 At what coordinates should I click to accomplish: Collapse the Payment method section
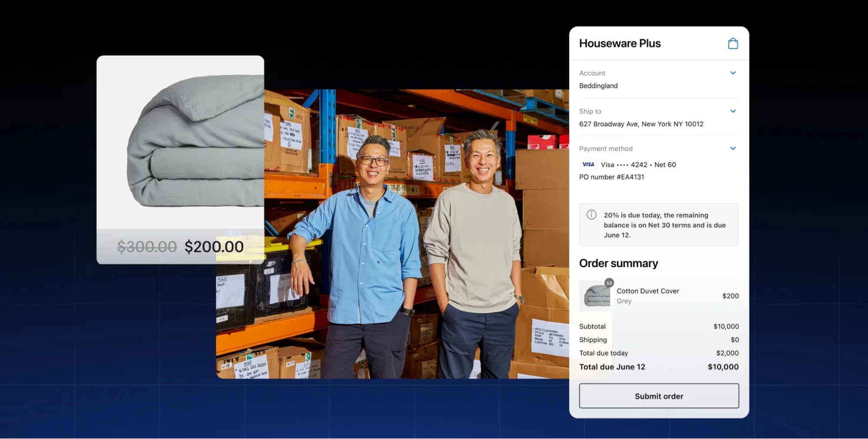(x=733, y=148)
